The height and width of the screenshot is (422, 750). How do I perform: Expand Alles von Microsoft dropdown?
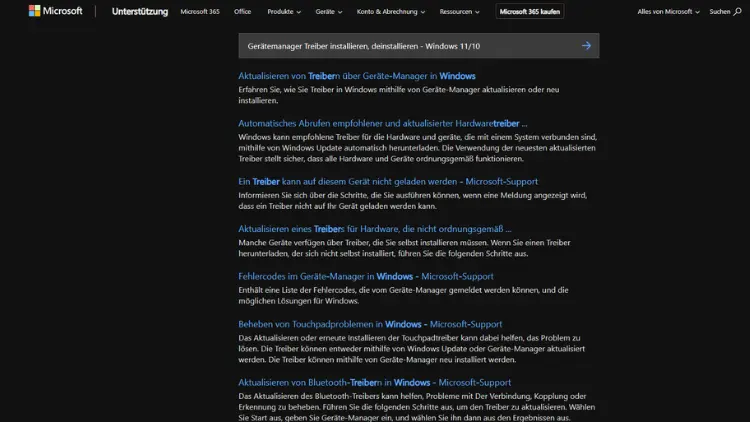coord(668,11)
